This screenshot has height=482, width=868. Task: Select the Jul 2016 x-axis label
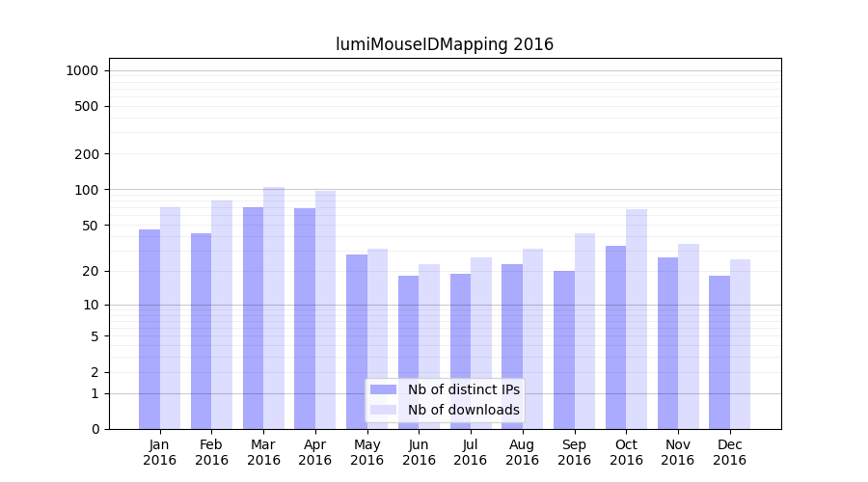471,452
